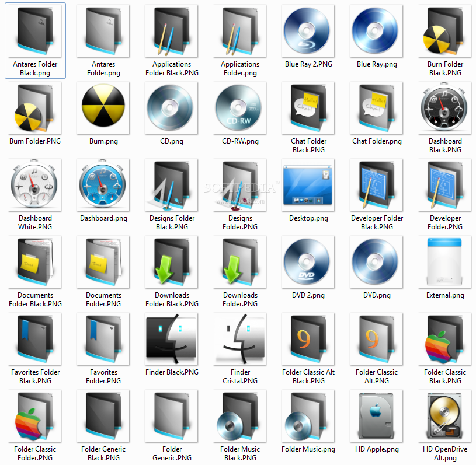Select the Chat Folder.png icon
The width and height of the screenshot is (476, 465).
pos(377,108)
